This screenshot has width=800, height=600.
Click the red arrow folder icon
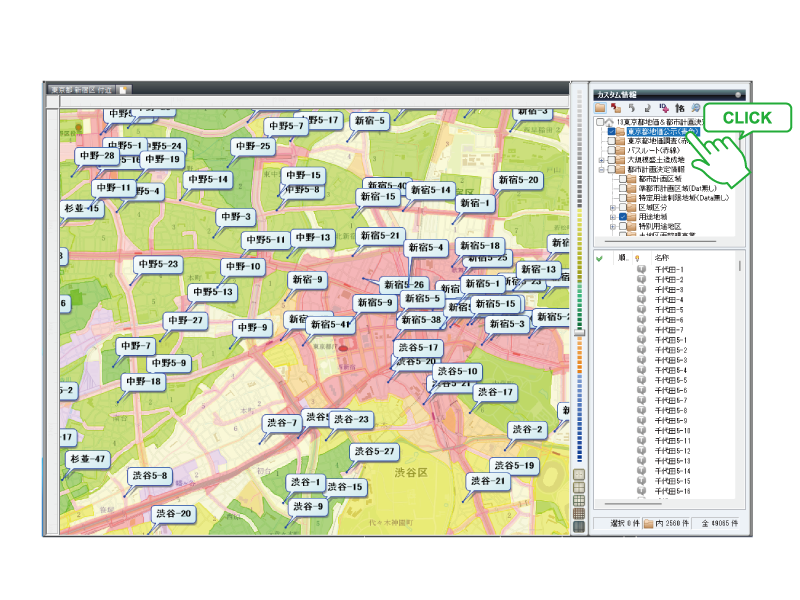(x=616, y=108)
